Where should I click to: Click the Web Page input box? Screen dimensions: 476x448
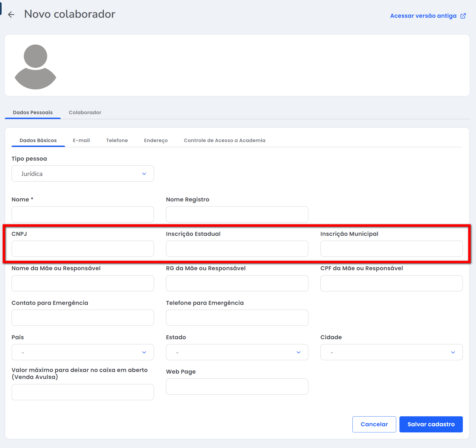tap(237, 386)
